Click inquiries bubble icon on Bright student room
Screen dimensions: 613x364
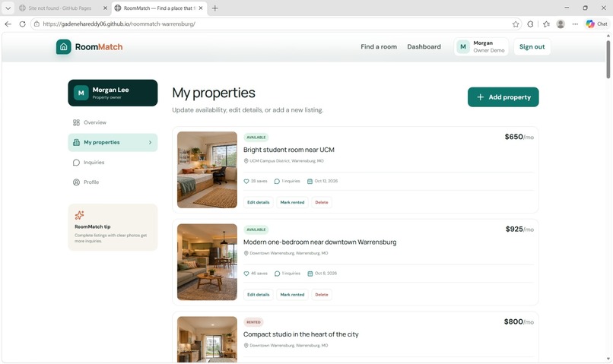pyautogui.click(x=277, y=181)
